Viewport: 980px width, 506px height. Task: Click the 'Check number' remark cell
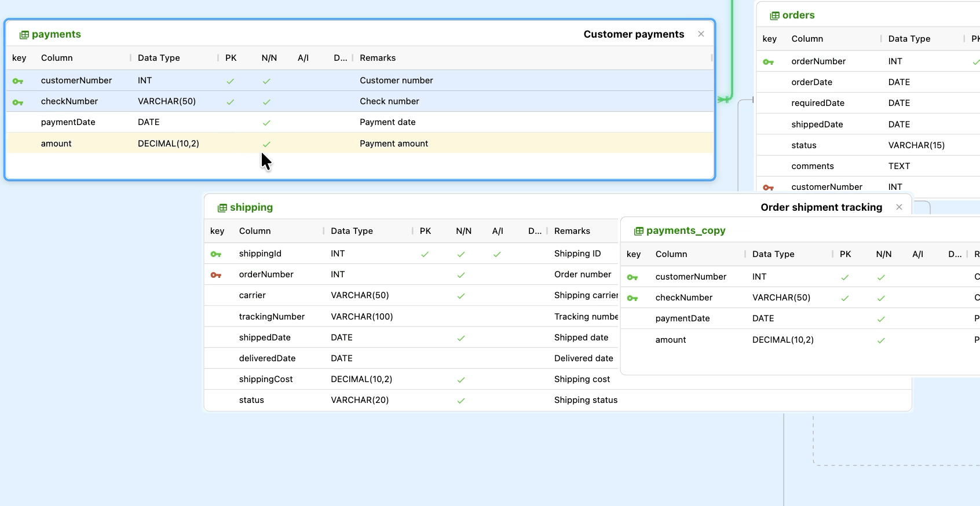point(389,101)
